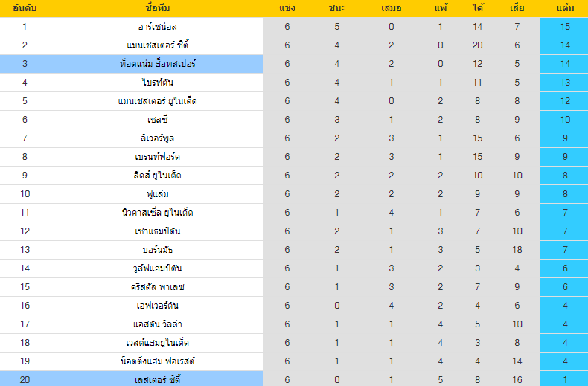Select แมนเชสเตอร์ ยูไนเต็ด team name
The image size is (588, 386).
point(158,101)
